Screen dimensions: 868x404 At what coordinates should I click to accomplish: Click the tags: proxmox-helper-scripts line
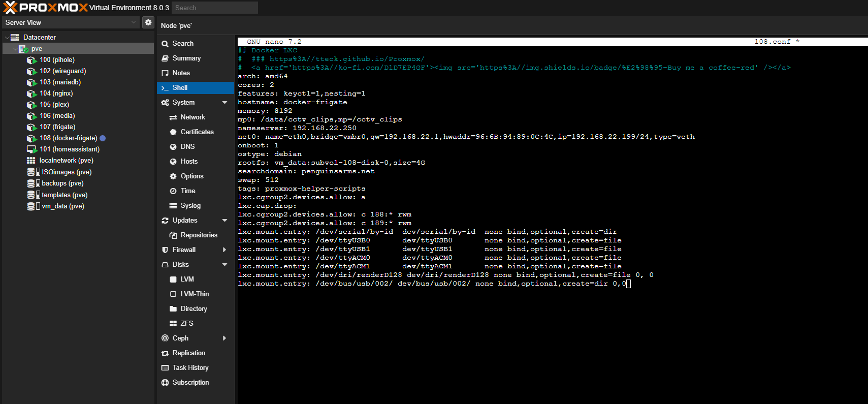(302, 189)
